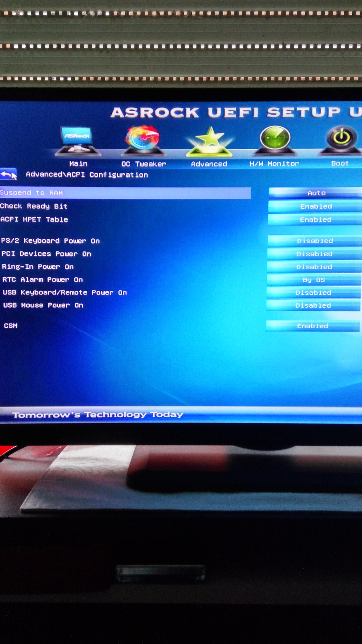The image size is (362, 644).
Task: Switch to OC Tweaker tab label
Action: [144, 164]
